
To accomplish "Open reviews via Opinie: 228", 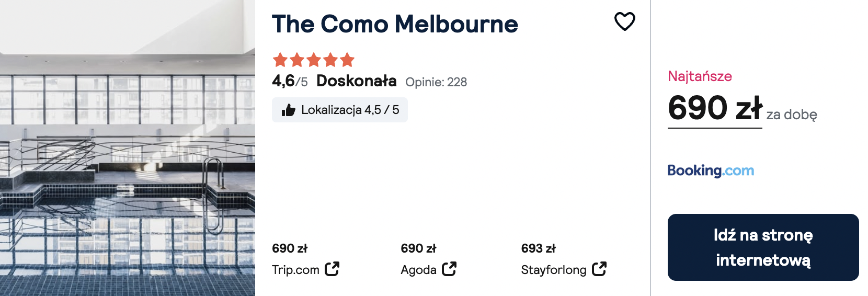I will coord(436,82).
